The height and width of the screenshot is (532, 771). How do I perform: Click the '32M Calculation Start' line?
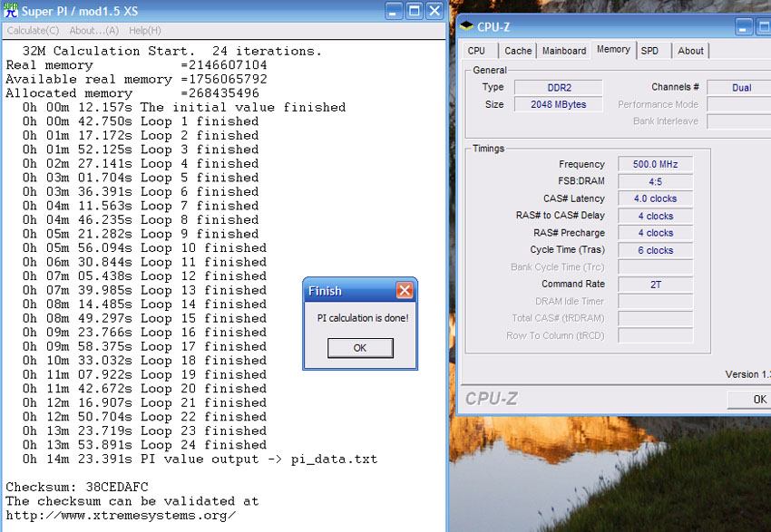tap(172, 51)
